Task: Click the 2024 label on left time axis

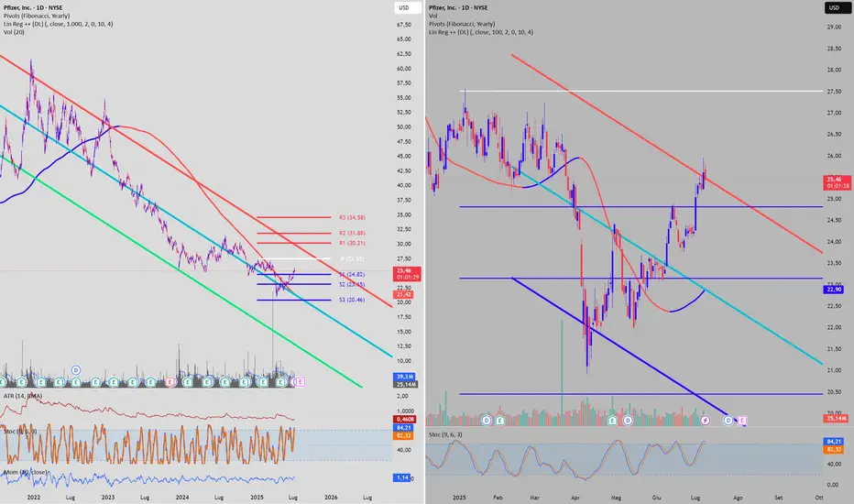Action: [182, 497]
